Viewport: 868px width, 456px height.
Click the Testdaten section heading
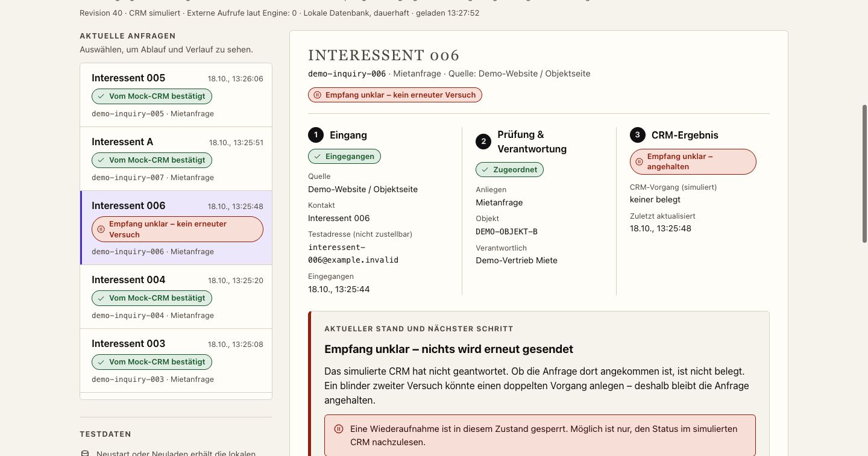coord(105,434)
